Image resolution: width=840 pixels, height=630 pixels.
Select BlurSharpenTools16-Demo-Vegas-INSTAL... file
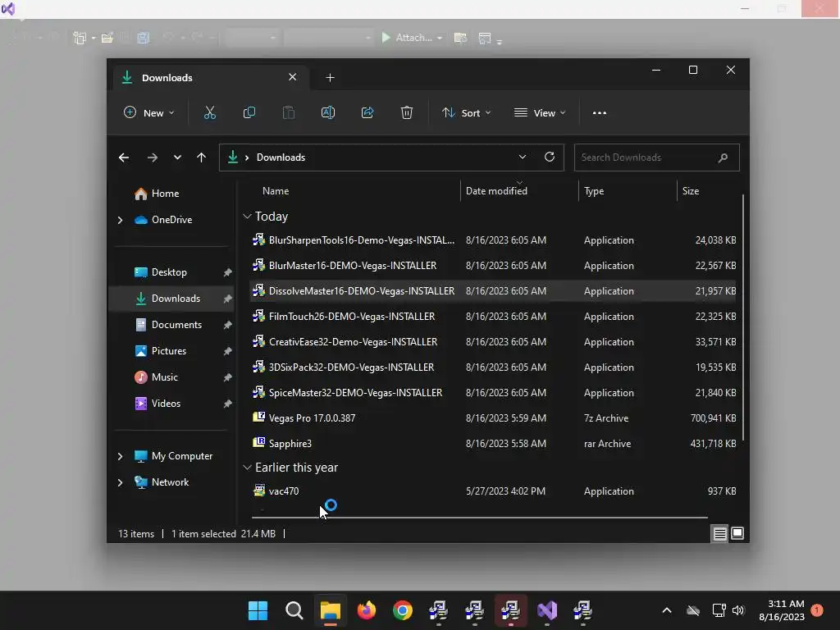click(493, 240)
